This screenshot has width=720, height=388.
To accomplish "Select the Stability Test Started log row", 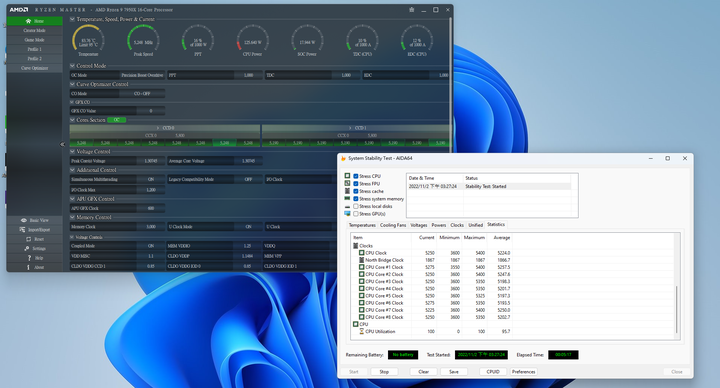I will pos(489,186).
